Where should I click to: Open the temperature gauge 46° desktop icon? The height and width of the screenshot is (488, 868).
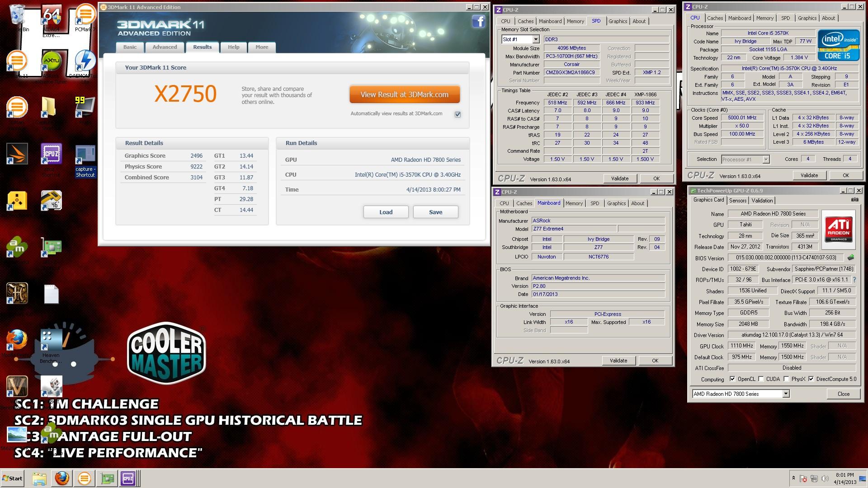click(x=51, y=201)
